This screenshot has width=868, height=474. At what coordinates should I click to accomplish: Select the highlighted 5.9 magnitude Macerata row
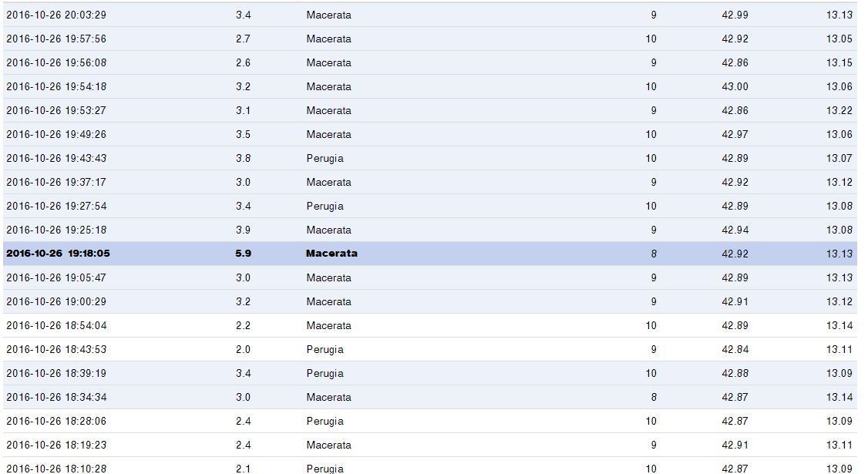331,254
